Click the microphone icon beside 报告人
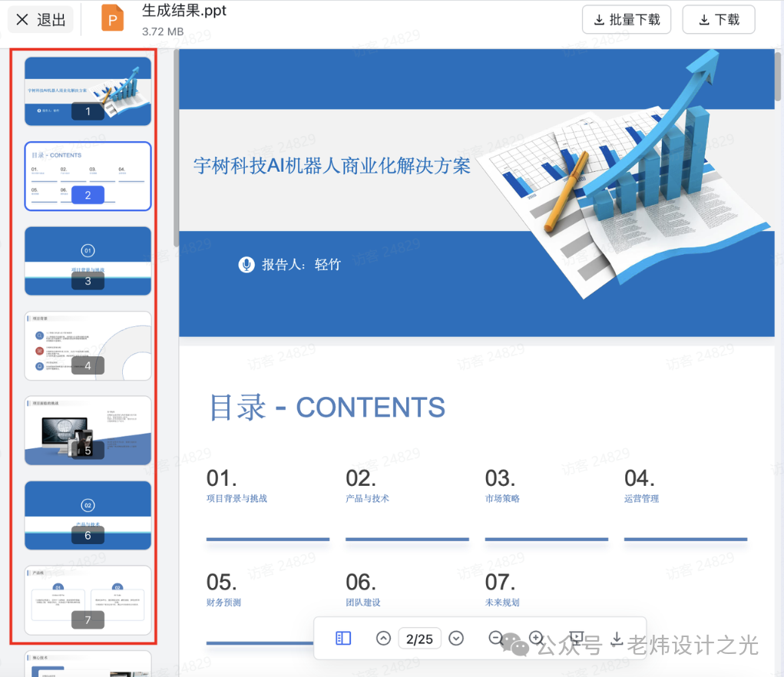The height and width of the screenshot is (677, 784). (x=246, y=264)
